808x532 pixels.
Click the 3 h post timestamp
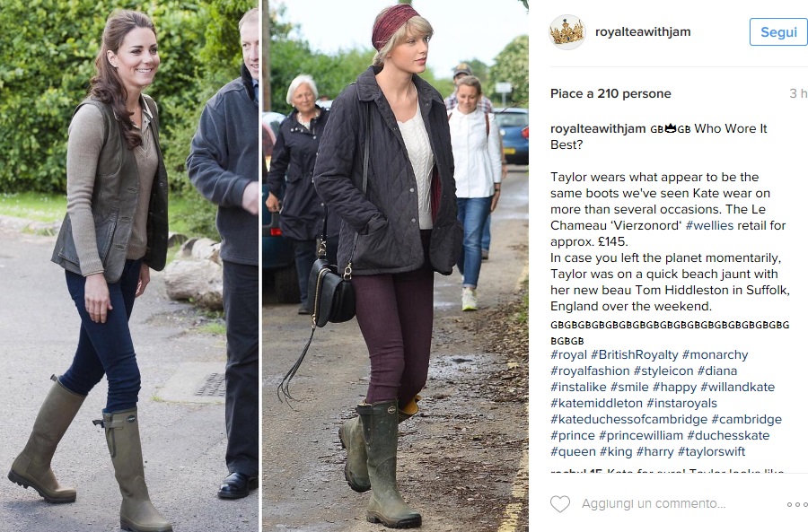click(798, 93)
